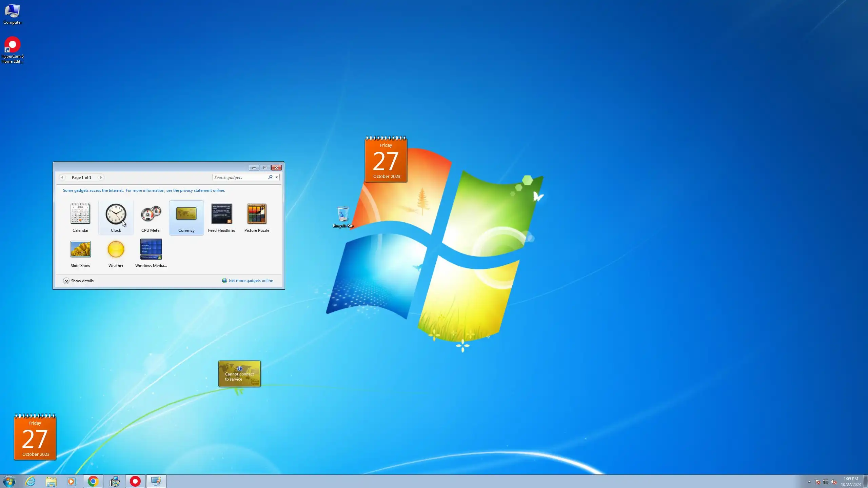This screenshot has width=868, height=488.
Task: Click the Search gadgets field
Action: [x=240, y=177]
